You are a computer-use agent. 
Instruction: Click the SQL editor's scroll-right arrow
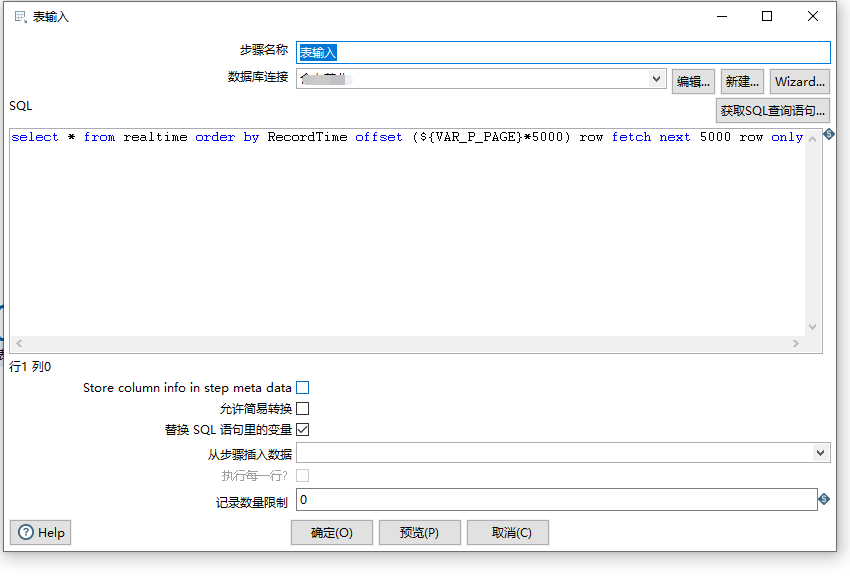(x=796, y=343)
